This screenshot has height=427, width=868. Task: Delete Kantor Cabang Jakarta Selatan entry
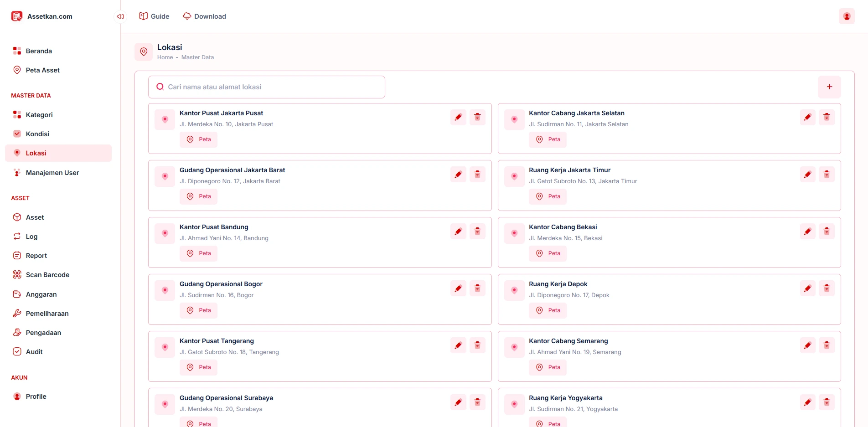pos(827,118)
